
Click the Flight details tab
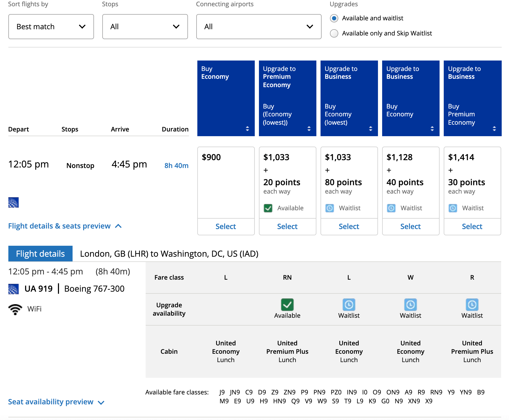click(40, 253)
